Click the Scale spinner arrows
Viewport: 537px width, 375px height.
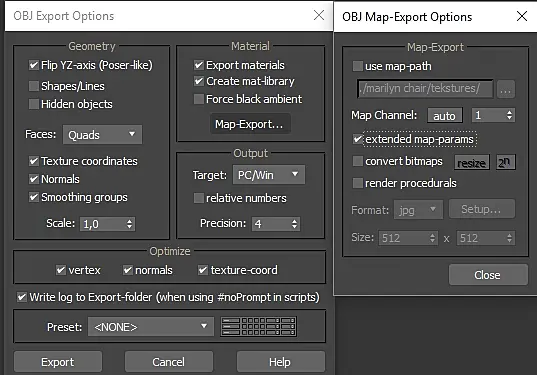pos(129,224)
